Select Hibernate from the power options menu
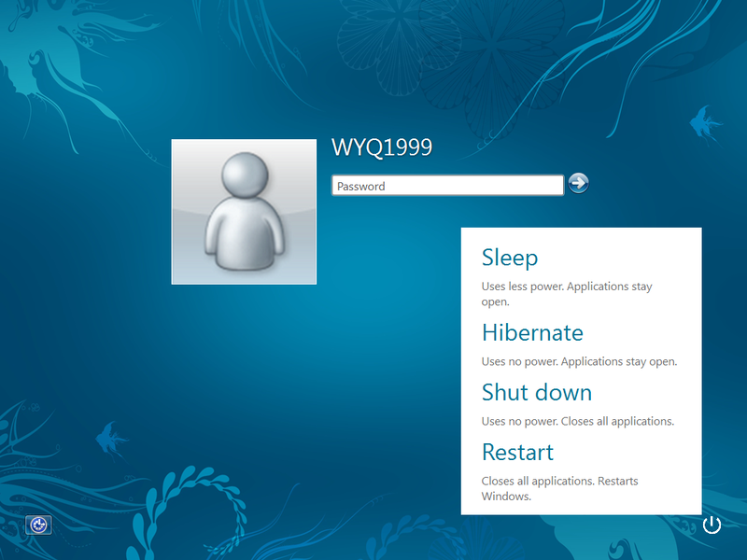The width and height of the screenshot is (747, 560). (532, 332)
